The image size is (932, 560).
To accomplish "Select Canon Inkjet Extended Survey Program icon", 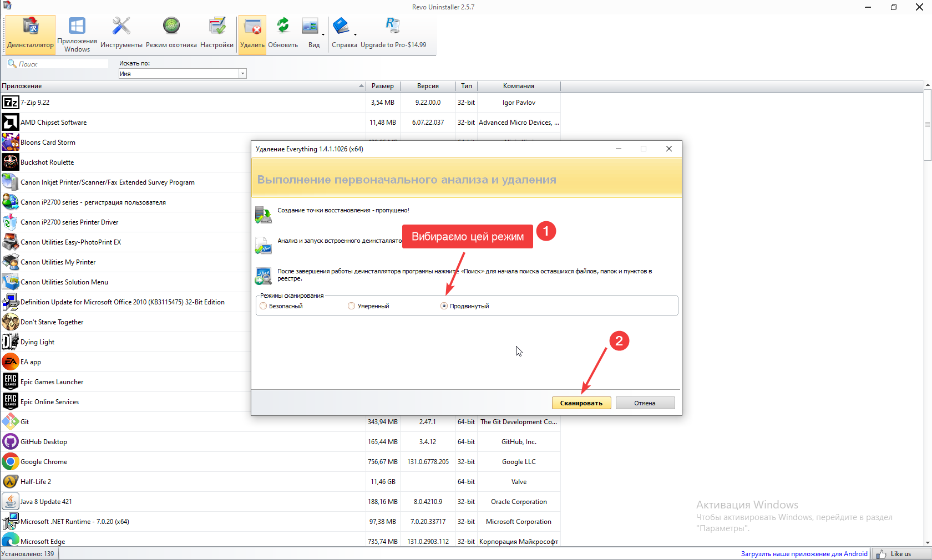I will 11,182.
